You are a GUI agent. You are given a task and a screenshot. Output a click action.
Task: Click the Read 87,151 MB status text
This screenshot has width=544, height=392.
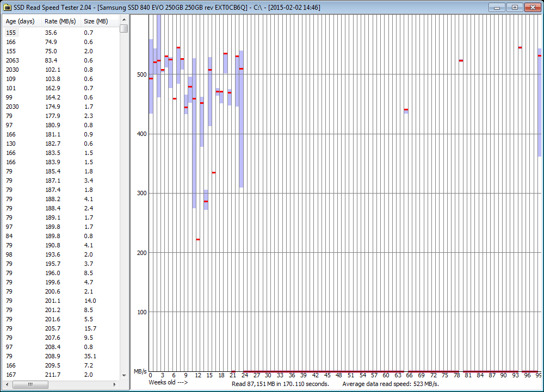tap(280, 384)
